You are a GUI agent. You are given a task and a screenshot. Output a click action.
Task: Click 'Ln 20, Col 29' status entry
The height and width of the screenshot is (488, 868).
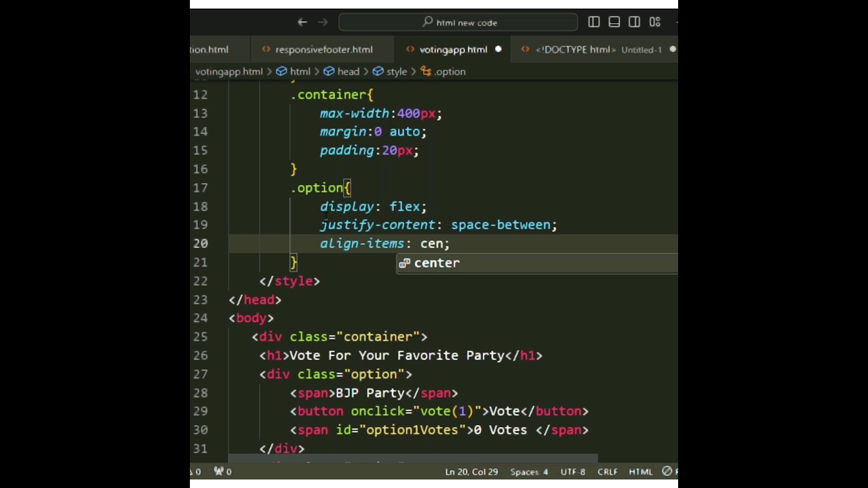tap(471, 472)
